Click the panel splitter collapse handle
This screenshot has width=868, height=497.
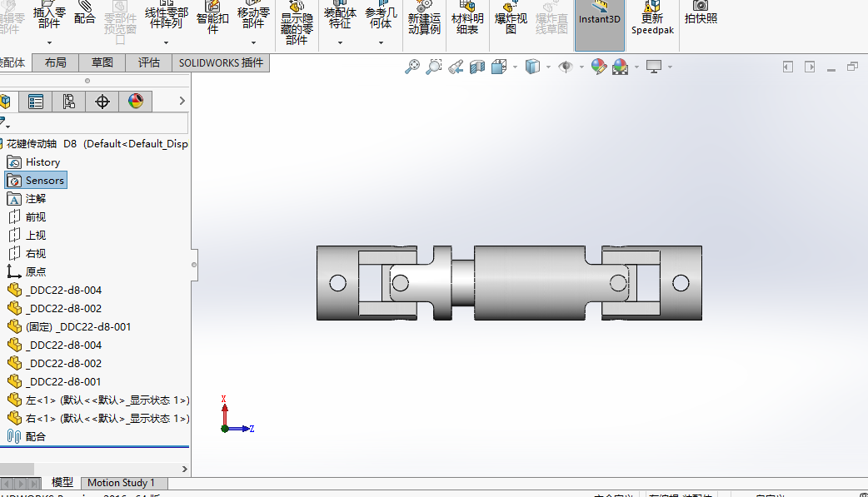[194, 265]
